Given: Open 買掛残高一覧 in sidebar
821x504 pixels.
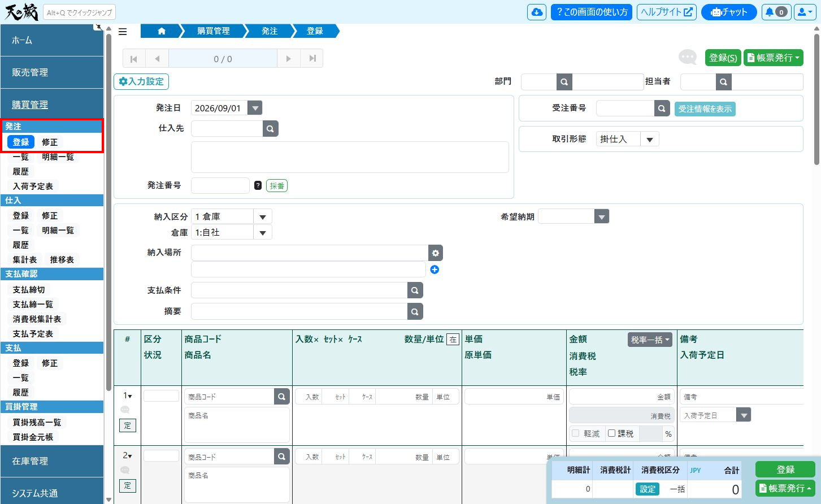Looking at the screenshot, I should click(x=37, y=422).
